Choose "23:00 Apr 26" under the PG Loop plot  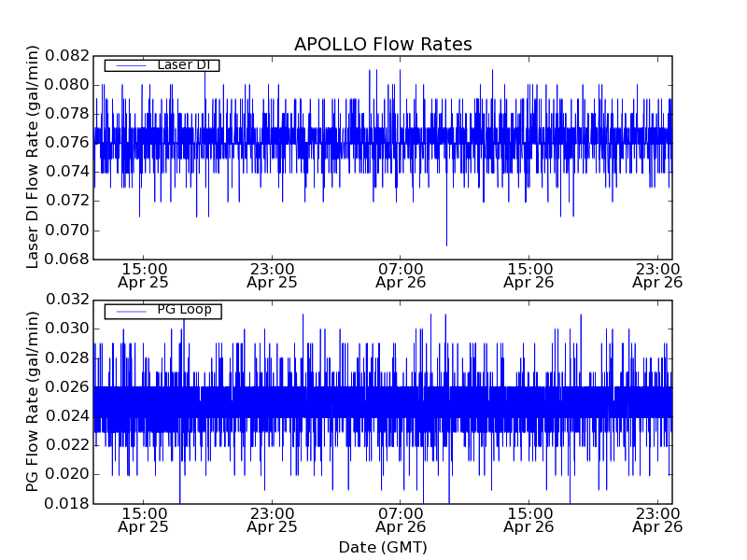(x=657, y=520)
